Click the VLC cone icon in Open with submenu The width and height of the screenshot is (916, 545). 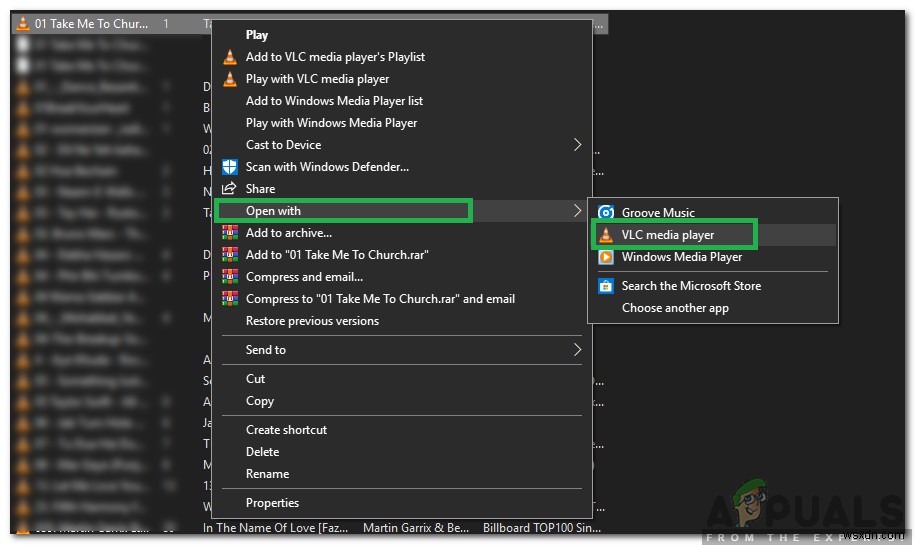tap(606, 234)
